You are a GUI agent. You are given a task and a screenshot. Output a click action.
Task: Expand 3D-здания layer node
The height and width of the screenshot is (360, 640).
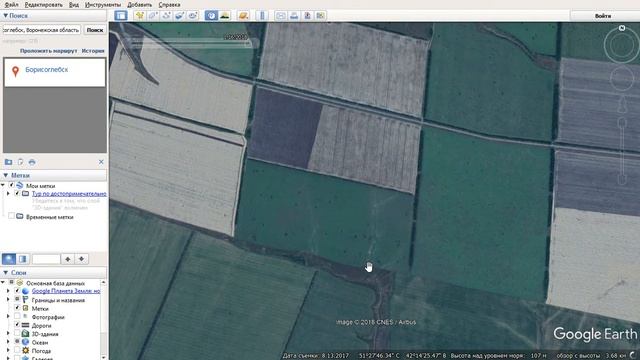coord(8,333)
